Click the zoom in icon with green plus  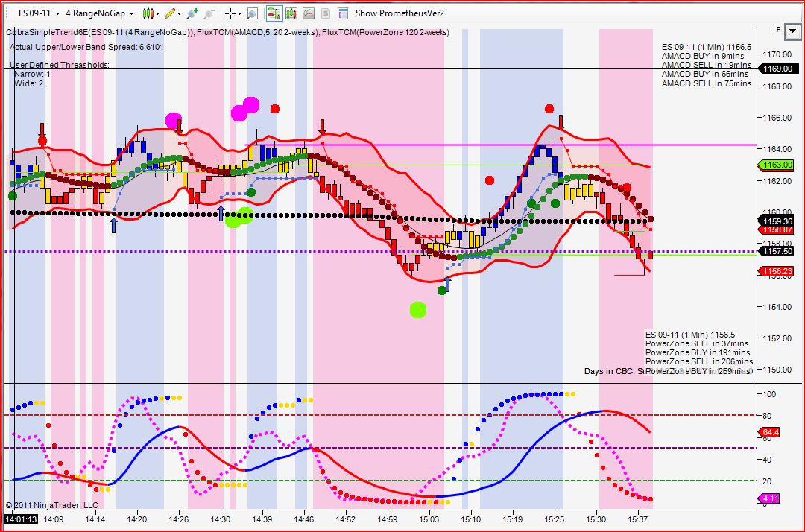tap(192, 14)
